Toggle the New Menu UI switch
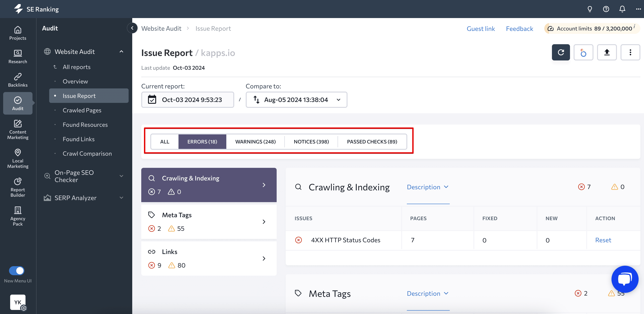Screen dimensions: 644x314 pos(17,270)
